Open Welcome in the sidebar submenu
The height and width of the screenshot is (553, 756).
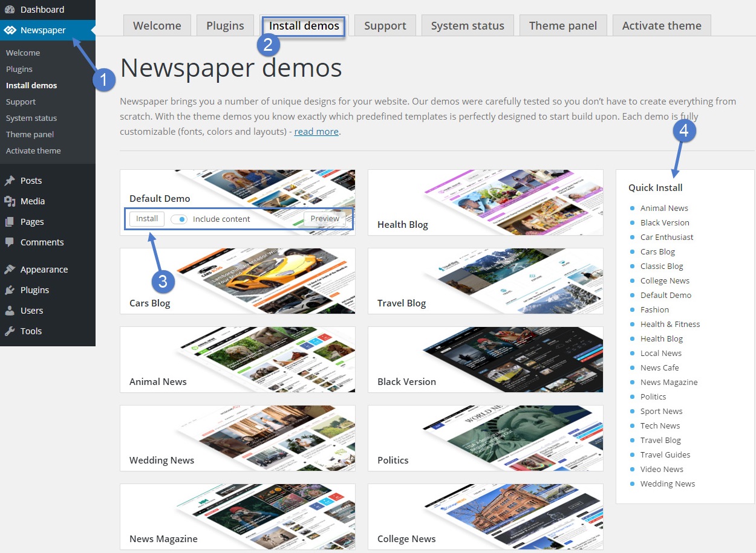(23, 53)
